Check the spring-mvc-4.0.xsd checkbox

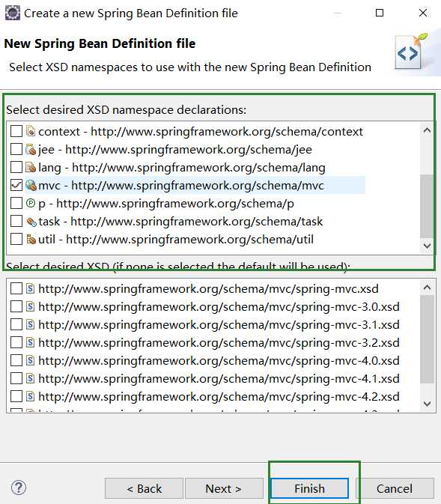(x=16, y=360)
